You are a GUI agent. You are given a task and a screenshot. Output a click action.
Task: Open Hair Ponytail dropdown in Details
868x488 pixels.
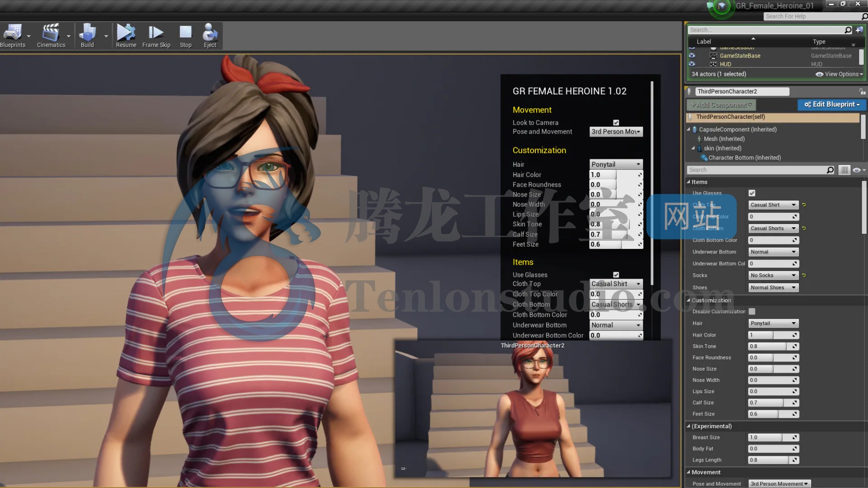point(773,323)
